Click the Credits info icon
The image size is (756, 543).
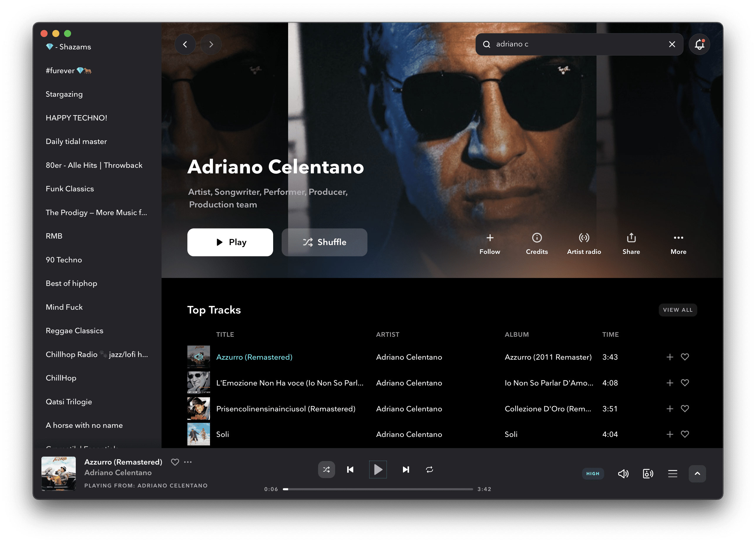tap(537, 238)
